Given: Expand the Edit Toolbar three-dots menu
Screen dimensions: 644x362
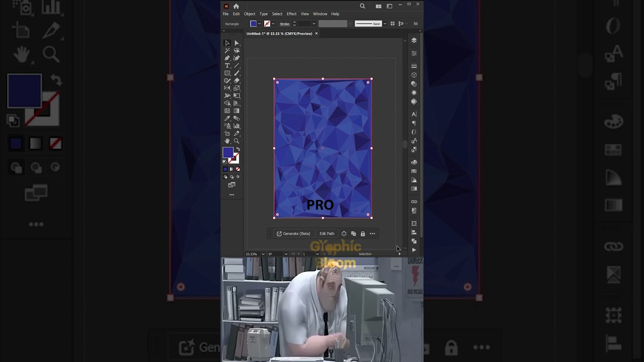Looking at the screenshot, I should (x=231, y=194).
